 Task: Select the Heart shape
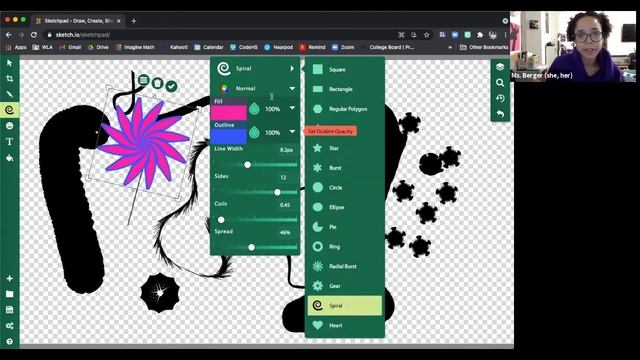345,325
